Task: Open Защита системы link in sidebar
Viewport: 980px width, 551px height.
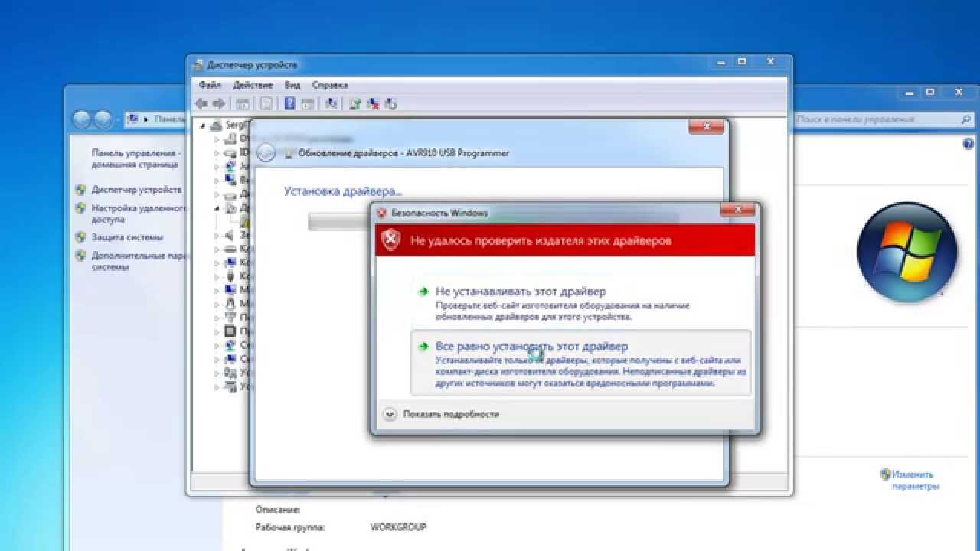Action: tap(127, 237)
